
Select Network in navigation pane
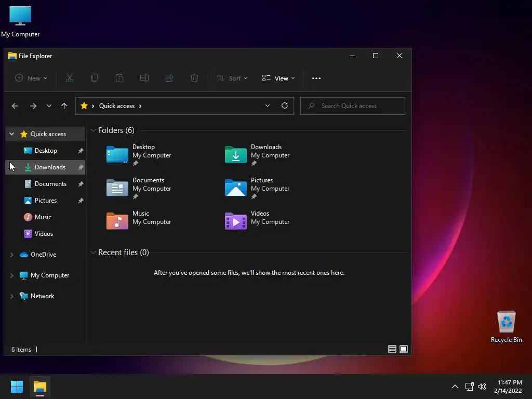(x=46, y=296)
